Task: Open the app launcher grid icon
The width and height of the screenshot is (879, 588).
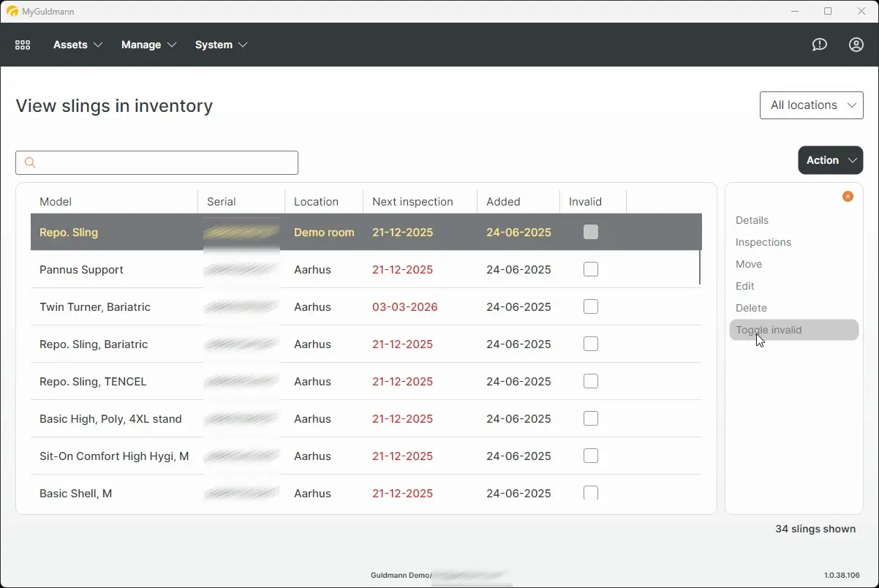Action: [x=22, y=45]
